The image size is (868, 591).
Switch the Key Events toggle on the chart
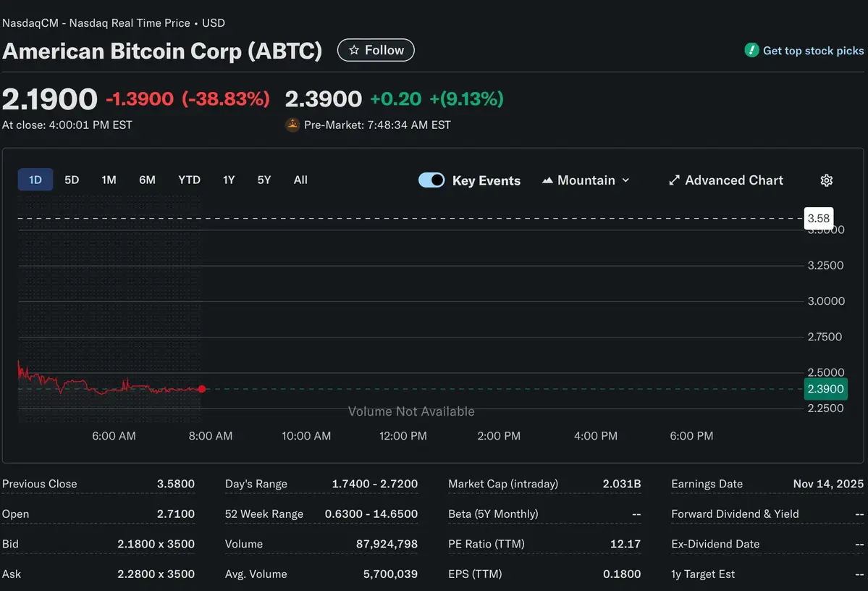tap(431, 180)
